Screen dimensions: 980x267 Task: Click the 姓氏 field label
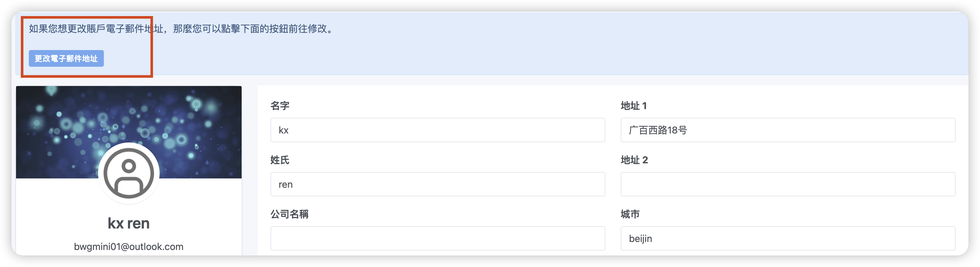pos(280,160)
